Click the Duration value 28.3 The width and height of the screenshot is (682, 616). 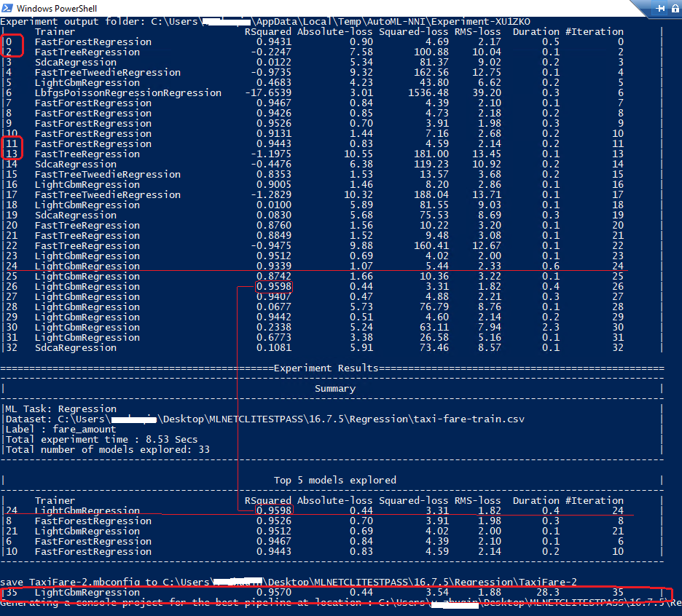tap(548, 593)
